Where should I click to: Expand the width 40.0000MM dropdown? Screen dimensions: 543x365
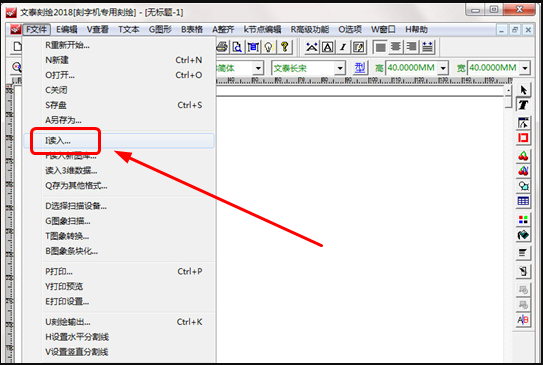click(525, 68)
